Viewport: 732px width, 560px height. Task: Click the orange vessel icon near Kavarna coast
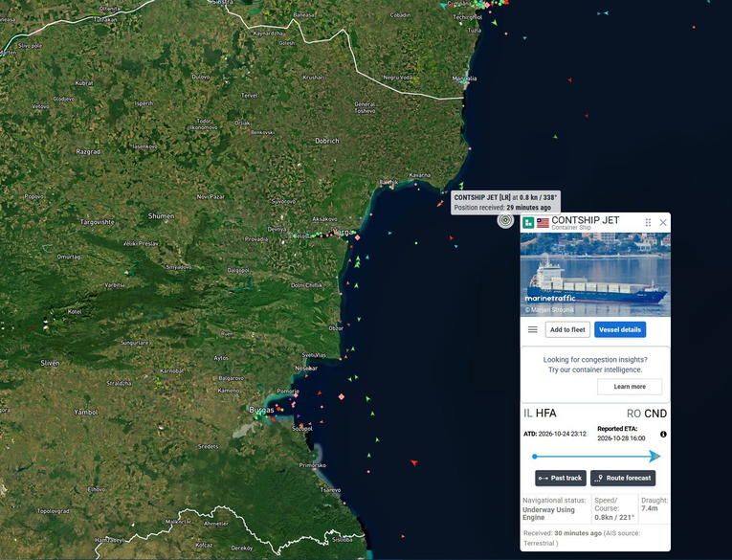coord(440,204)
